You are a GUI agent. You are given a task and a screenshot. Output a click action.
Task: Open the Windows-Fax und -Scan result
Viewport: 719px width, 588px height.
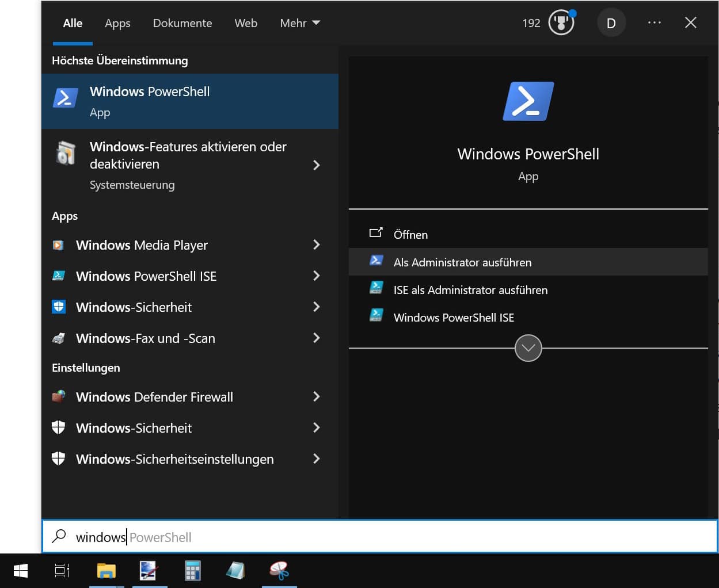[190, 338]
